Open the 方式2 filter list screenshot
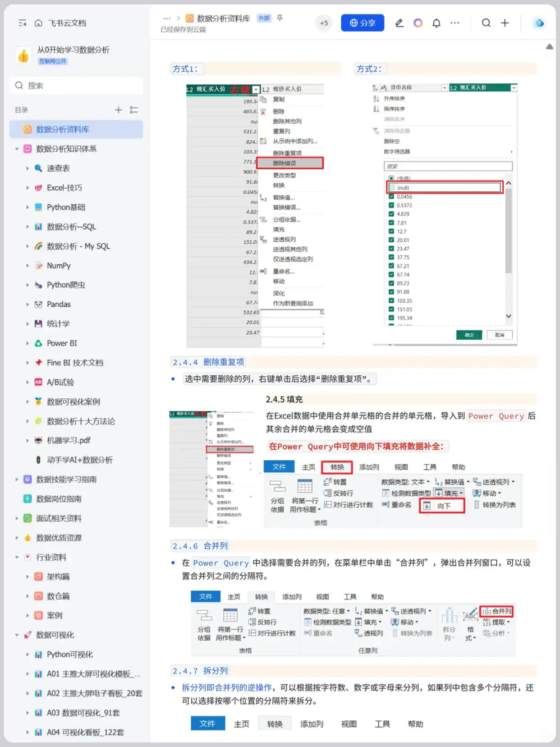The width and height of the screenshot is (560, 747). coord(445,214)
